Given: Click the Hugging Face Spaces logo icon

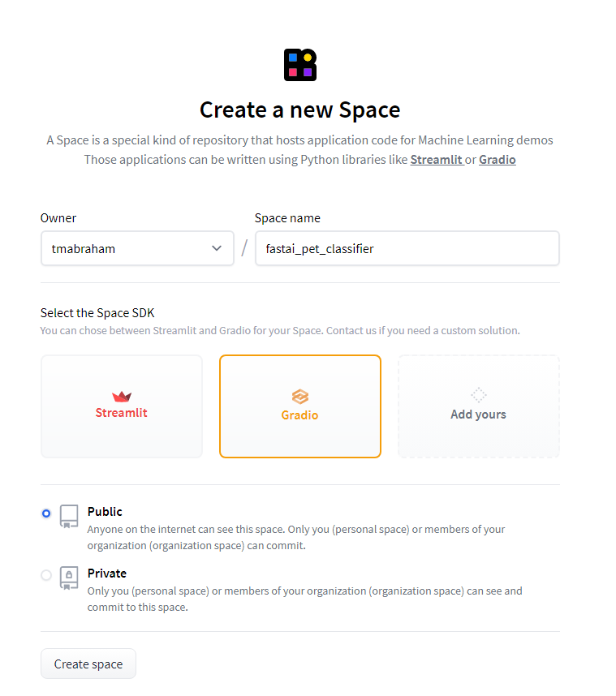Looking at the screenshot, I should [x=300, y=65].
